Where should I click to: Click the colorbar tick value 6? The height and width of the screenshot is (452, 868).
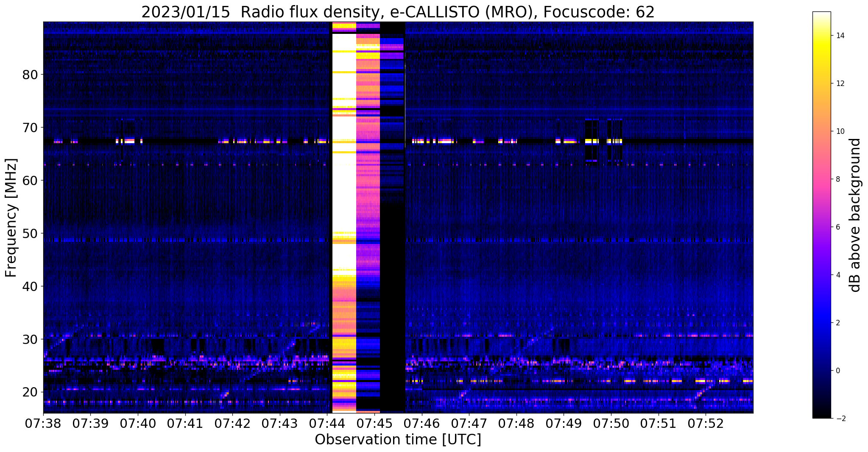coord(837,227)
